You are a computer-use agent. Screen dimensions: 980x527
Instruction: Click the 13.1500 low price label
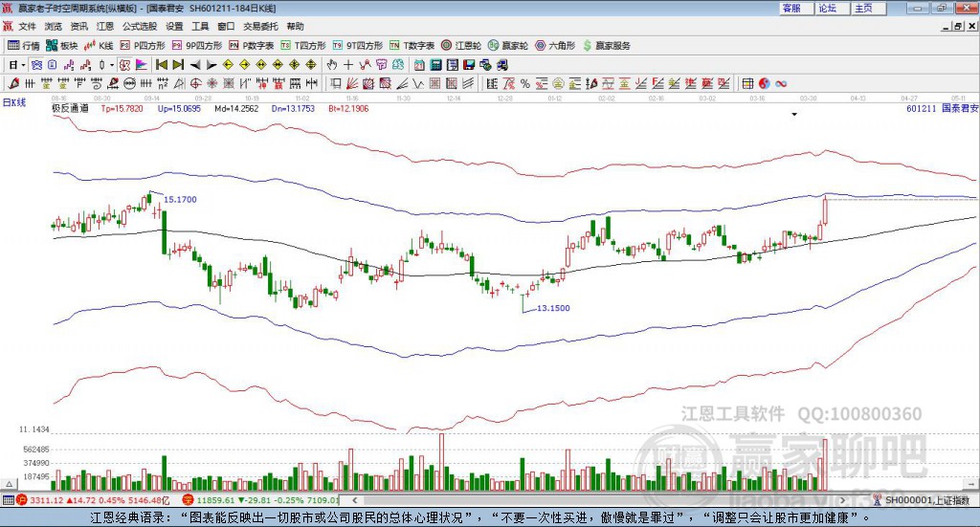[x=553, y=308]
